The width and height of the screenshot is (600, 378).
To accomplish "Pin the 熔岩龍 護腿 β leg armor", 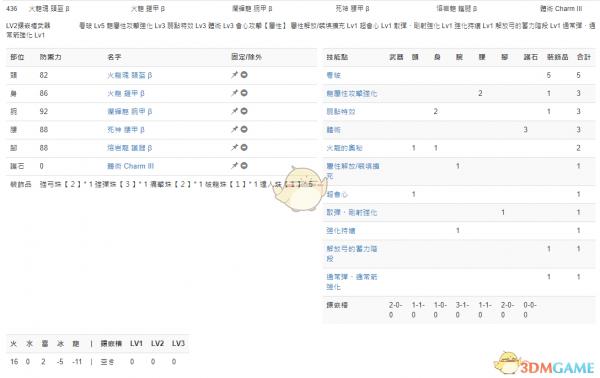I will pyautogui.click(x=234, y=147).
